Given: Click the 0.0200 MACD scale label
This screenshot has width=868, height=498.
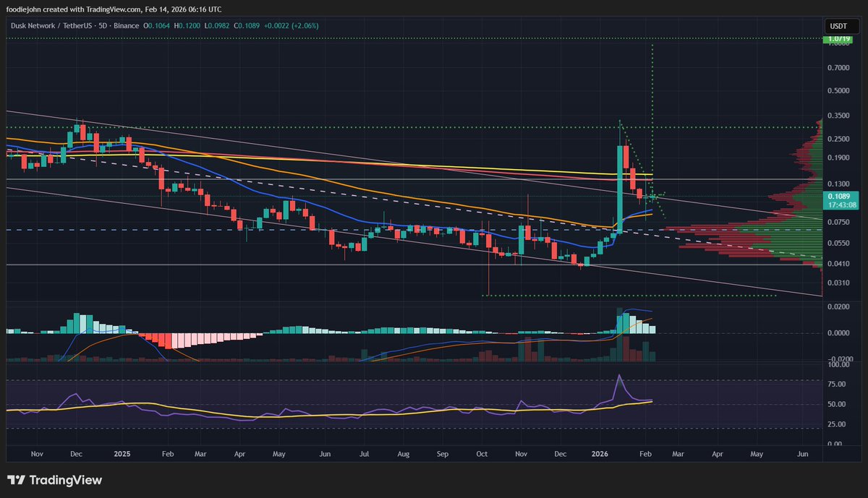Looking at the screenshot, I should click(x=839, y=307).
